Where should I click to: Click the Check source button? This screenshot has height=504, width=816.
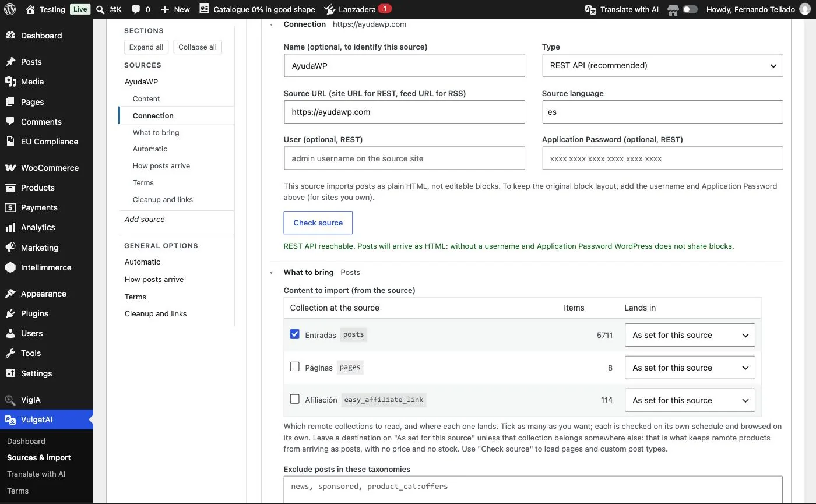pos(318,223)
